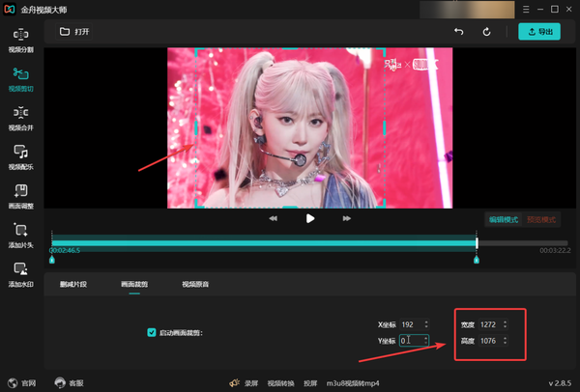
Task: Open the 视频配乐 (video music) tool
Action: [x=20, y=156]
